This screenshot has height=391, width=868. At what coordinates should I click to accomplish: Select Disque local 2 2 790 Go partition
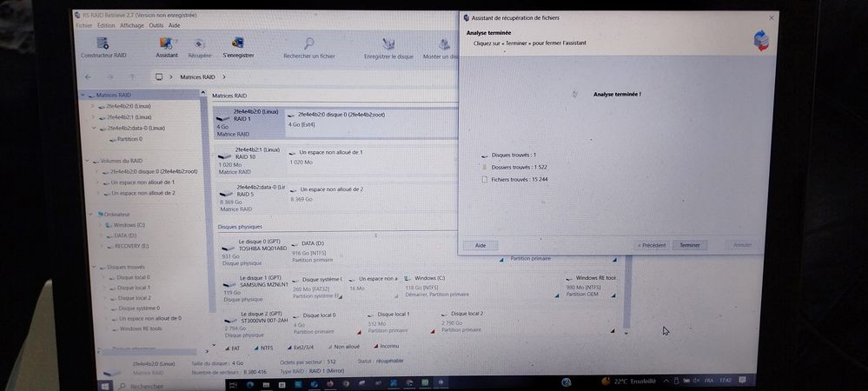[527, 321]
